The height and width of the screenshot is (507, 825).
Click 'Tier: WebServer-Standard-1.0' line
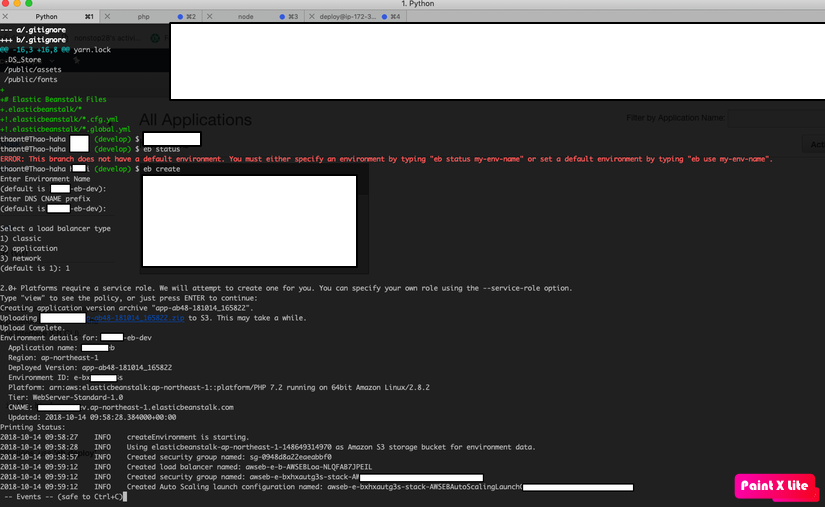66,397
